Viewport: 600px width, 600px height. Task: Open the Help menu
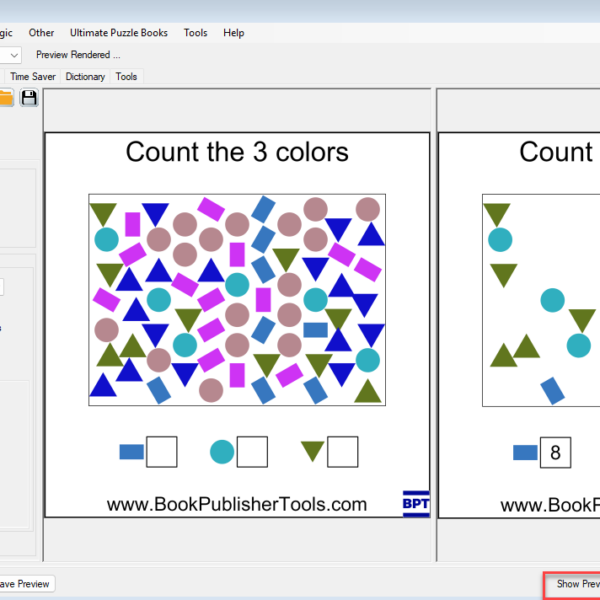tap(233, 33)
